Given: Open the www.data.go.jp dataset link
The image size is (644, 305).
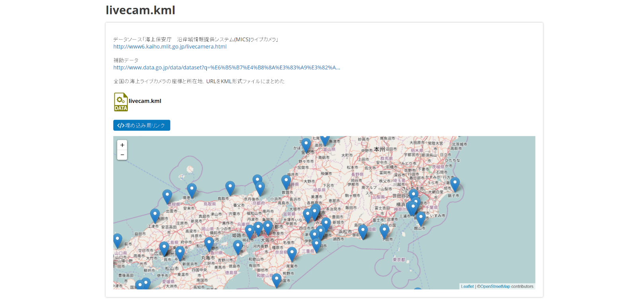Looking at the screenshot, I should click(x=226, y=68).
